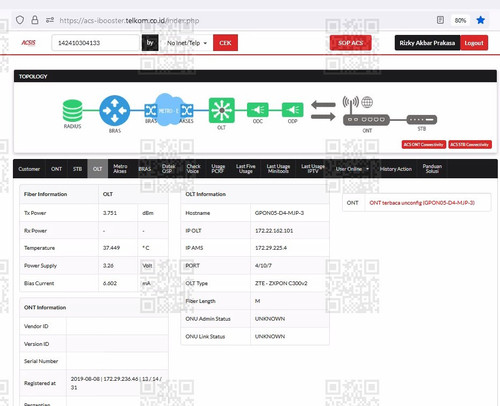Click the permissions icon in address bar

[x=50, y=20]
